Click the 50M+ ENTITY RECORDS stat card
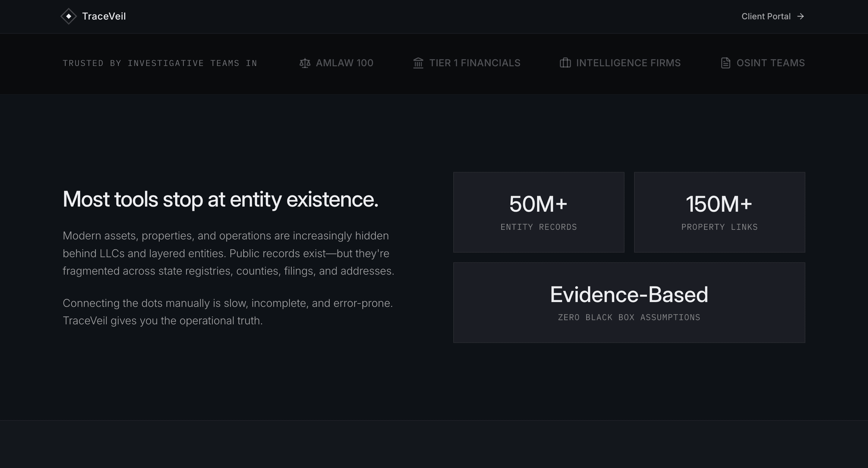Viewport: 868px width, 468px height. [x=539, y=212]
